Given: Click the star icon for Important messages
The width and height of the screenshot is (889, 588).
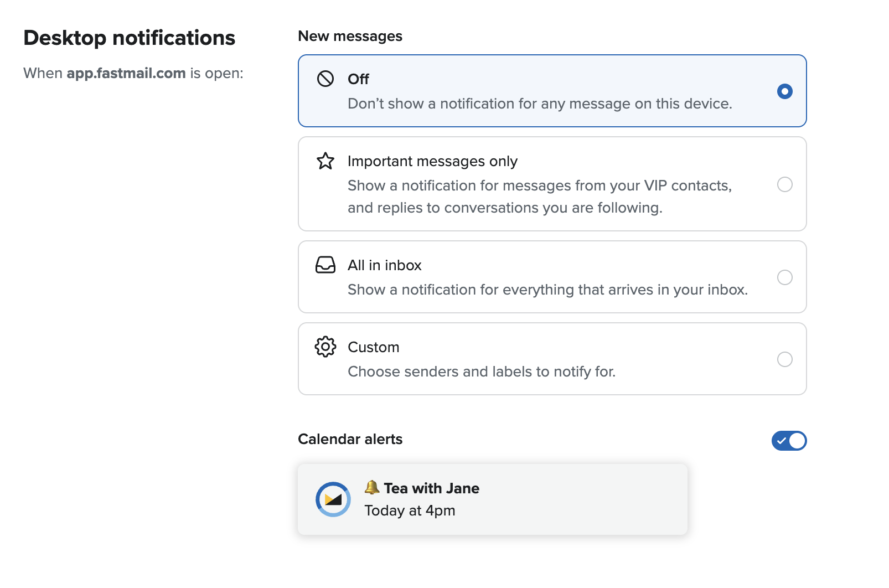Looking at the screenshot, I should [x=325, y=161].
